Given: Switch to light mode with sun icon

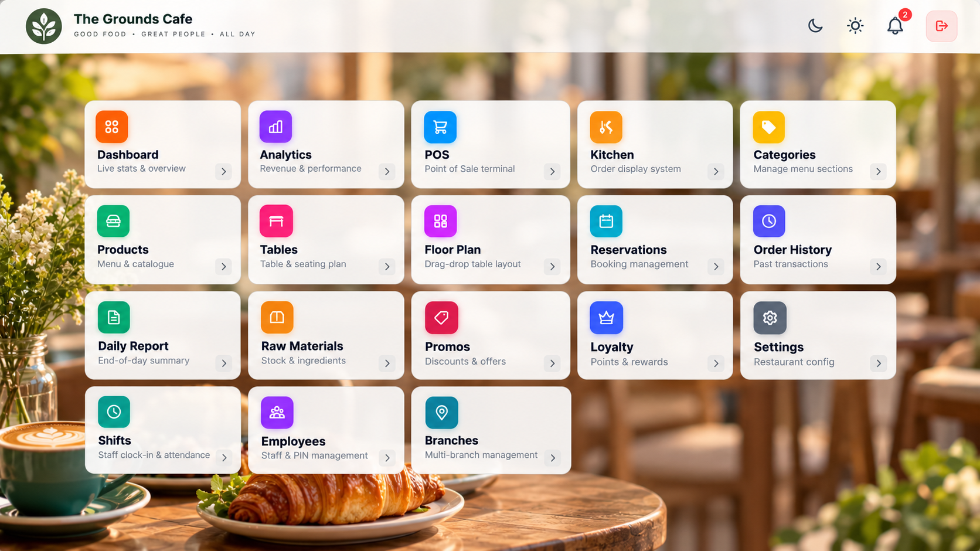Looking at the screenshot, I should click(x=855, y=26).
